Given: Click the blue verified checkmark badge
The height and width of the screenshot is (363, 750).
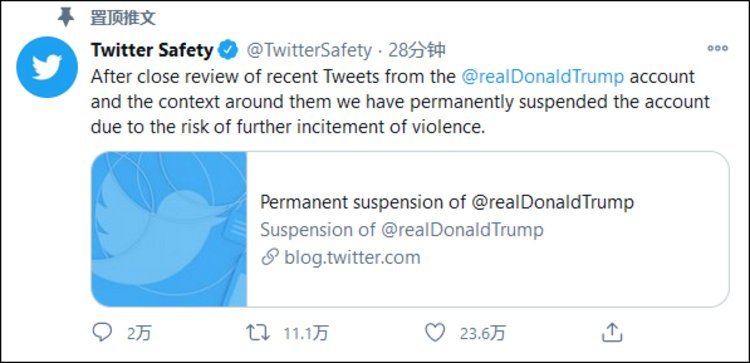Looking at the screenshot, I should click(x=228, y=50).
